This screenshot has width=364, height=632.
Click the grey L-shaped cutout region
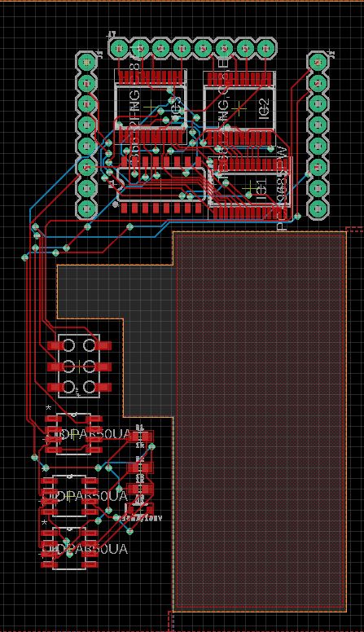pyautogui.click(x=117, y=291)
